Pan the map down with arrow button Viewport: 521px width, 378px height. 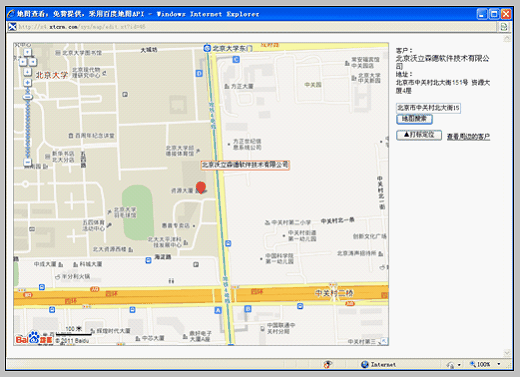coord(27,72)
